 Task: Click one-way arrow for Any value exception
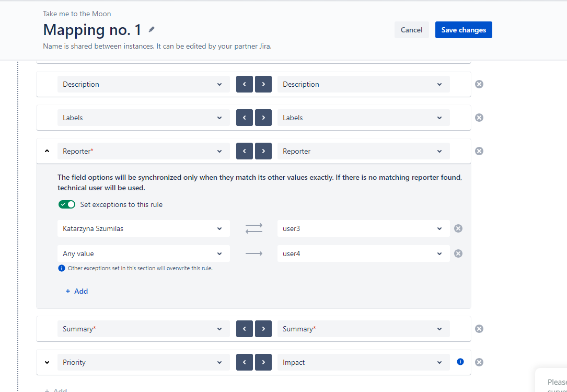(x=254, y=253)
